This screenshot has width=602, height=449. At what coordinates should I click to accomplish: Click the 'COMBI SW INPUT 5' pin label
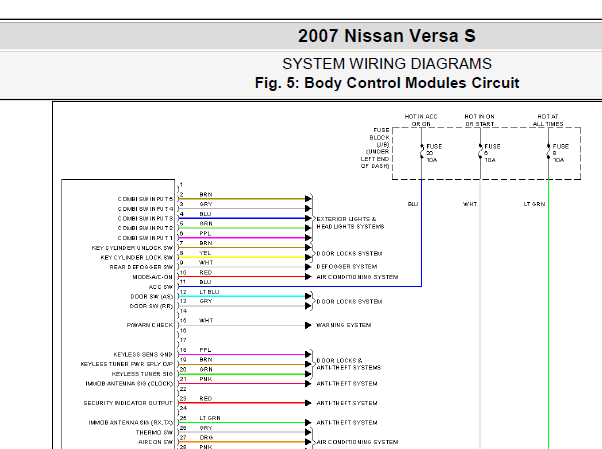click(146, 199)
